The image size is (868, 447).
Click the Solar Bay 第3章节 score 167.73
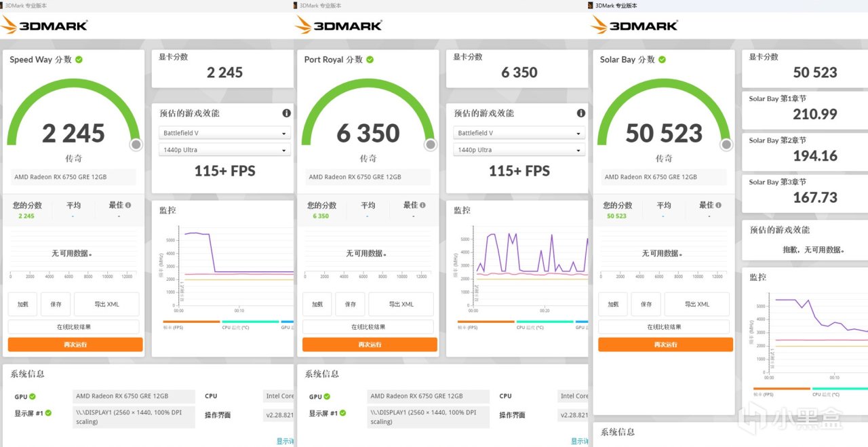[815, 198]
